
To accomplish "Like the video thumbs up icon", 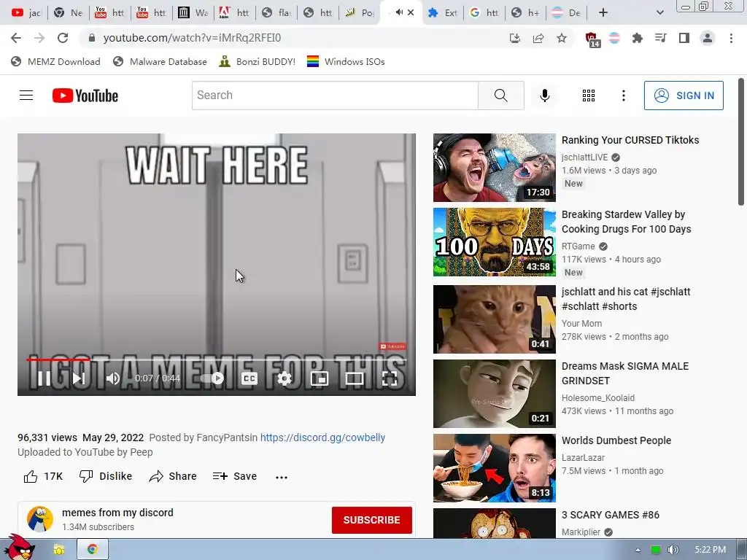I will 31,476.
